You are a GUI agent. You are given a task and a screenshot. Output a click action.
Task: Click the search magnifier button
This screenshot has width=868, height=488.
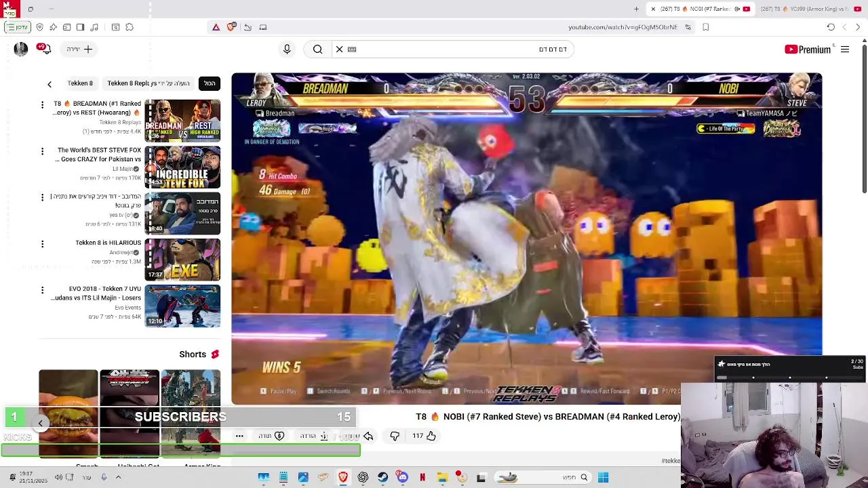click(x=317, y=49)
